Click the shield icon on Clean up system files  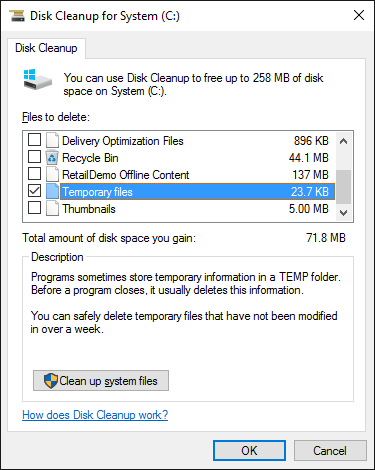[51, 381]
